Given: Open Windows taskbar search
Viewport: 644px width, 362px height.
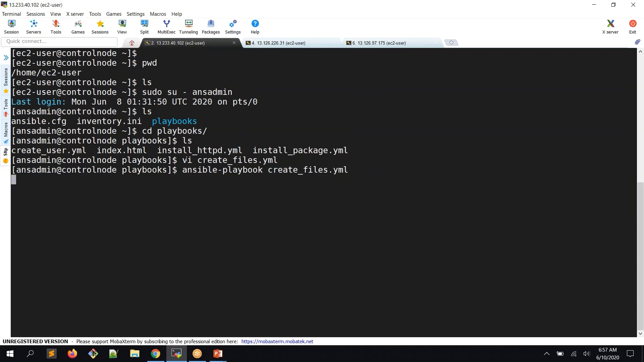Looking at the screenshot, I should [x=30, y=354].
